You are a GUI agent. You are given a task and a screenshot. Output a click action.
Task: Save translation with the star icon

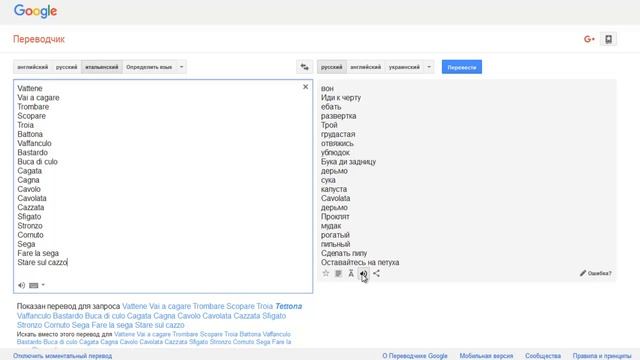click(x=326, y=273)
